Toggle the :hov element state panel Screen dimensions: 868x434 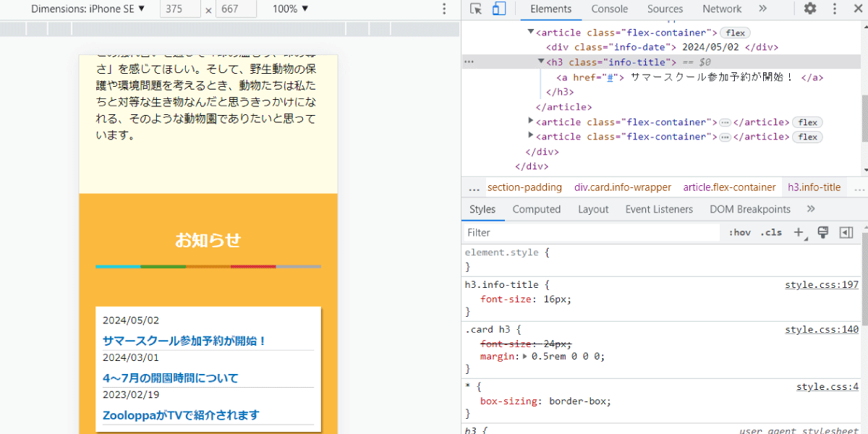[739, 232]
